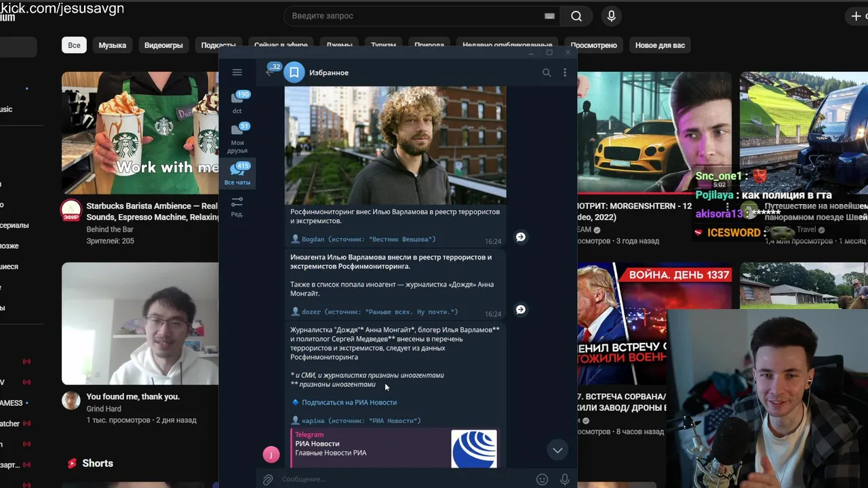The image size is (868, 488).
Task: Click the Избранное chat title
Action: tap(329, 73)
